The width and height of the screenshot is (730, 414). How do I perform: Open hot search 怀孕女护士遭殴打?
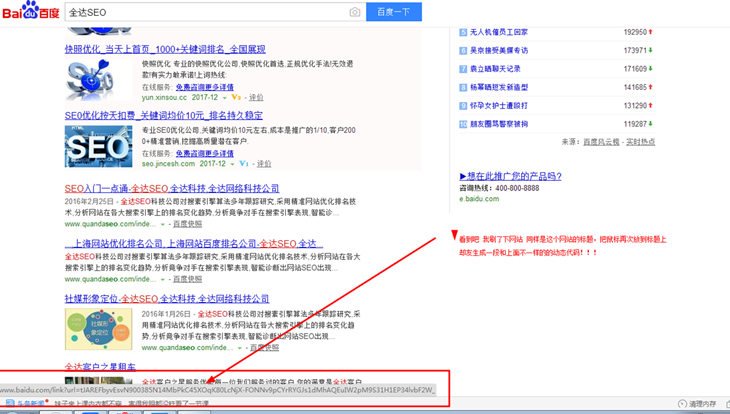(499, 106)
